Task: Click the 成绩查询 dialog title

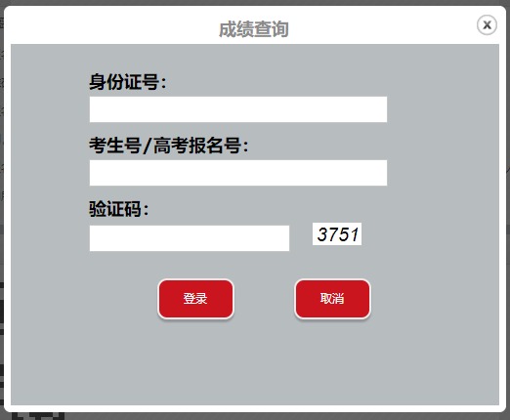Action: pyautogui.click(x=254, y=29)
